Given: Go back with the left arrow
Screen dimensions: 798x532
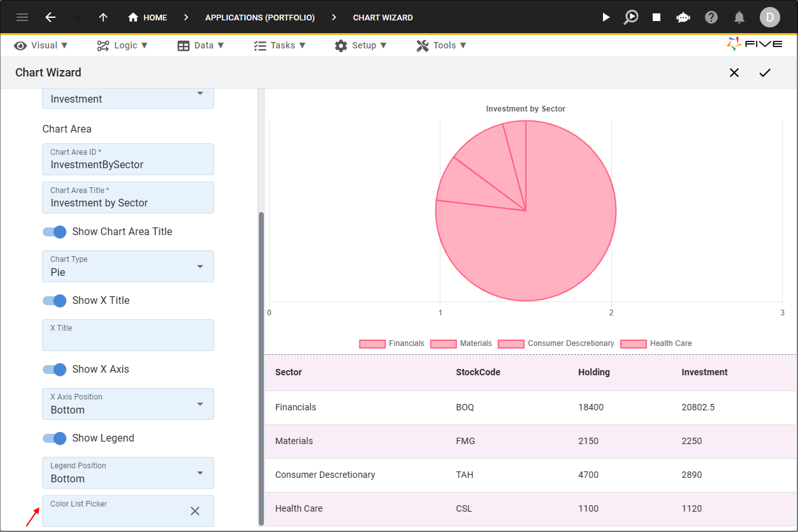Looking at the screenshot, I should 50,17.
